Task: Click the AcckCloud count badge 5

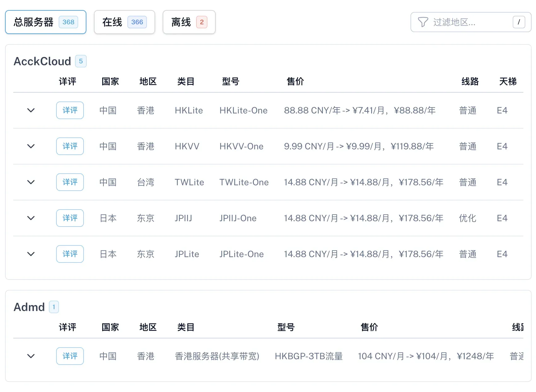Action: [x=81, y=61]
